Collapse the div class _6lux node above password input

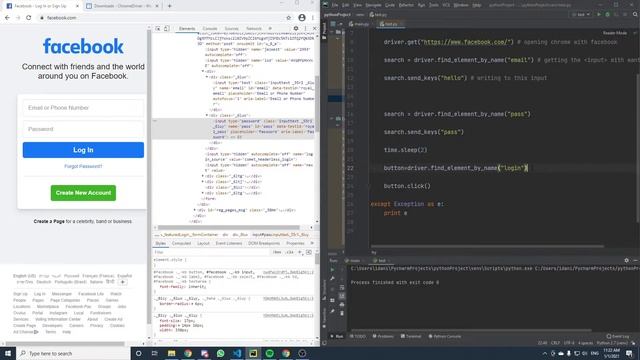pyautogui.click(x=207, y=116)
